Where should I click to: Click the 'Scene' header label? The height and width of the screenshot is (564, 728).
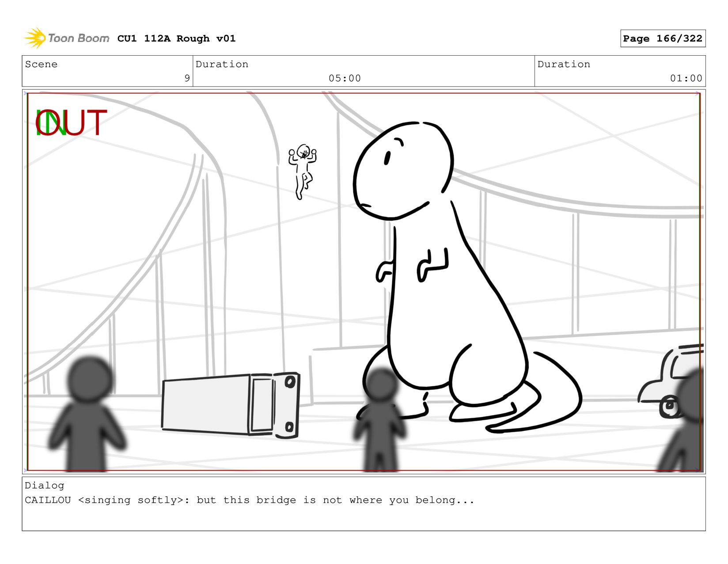coord(41,64)
